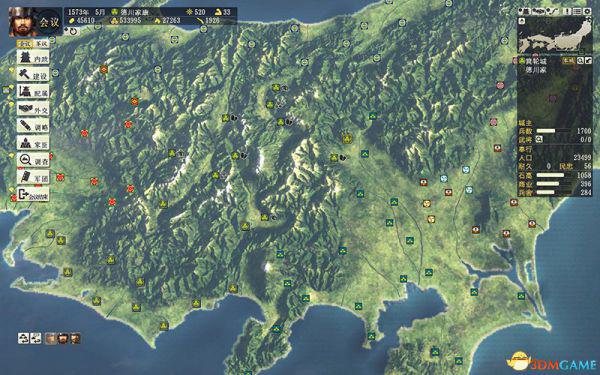Viewport: 600px width, 375px height.
Task: Open the 军团 army corps command
Action: click(x=33, y=177)
